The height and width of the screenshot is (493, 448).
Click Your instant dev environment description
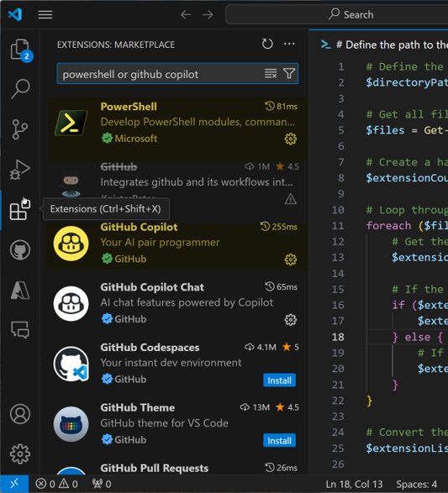point(171,363)
